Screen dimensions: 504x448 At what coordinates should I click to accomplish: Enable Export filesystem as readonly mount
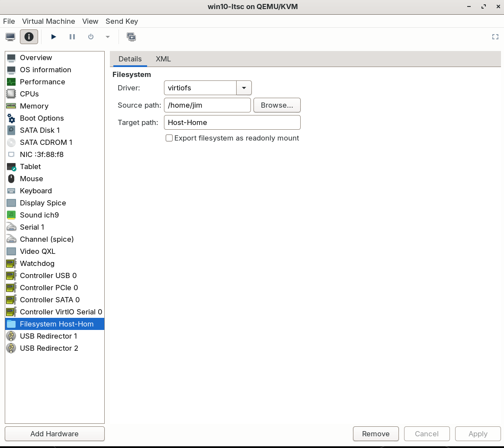169,138
